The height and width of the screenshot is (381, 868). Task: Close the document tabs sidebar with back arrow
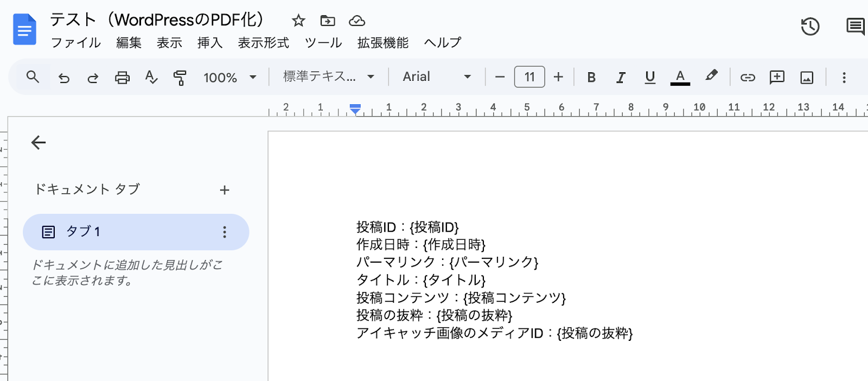pos(39,143)
